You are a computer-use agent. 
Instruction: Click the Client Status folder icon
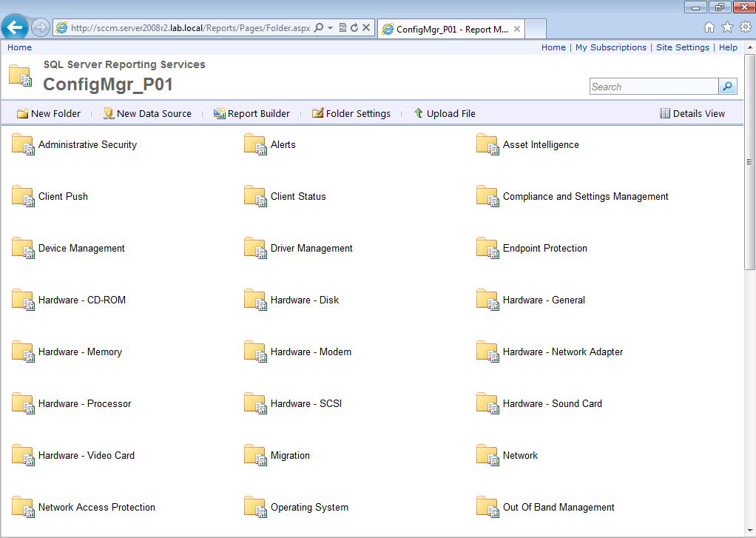(x=255, y=196)
